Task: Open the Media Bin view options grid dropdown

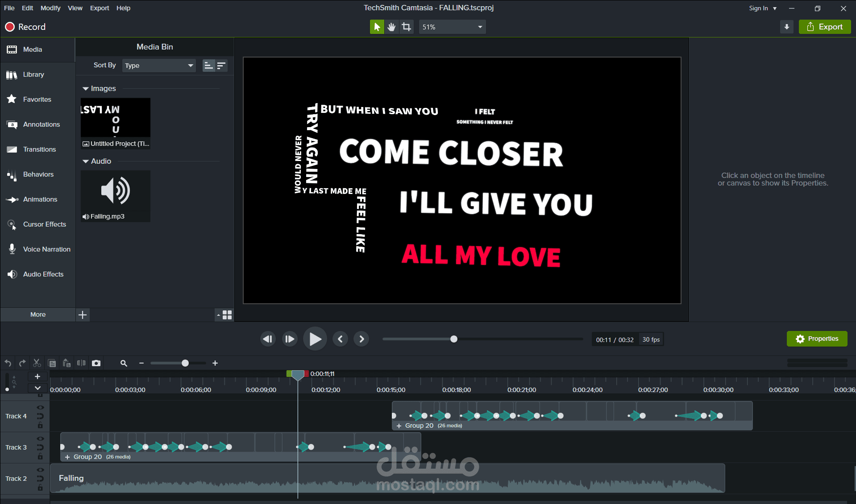Action: (x=224, y=315)
